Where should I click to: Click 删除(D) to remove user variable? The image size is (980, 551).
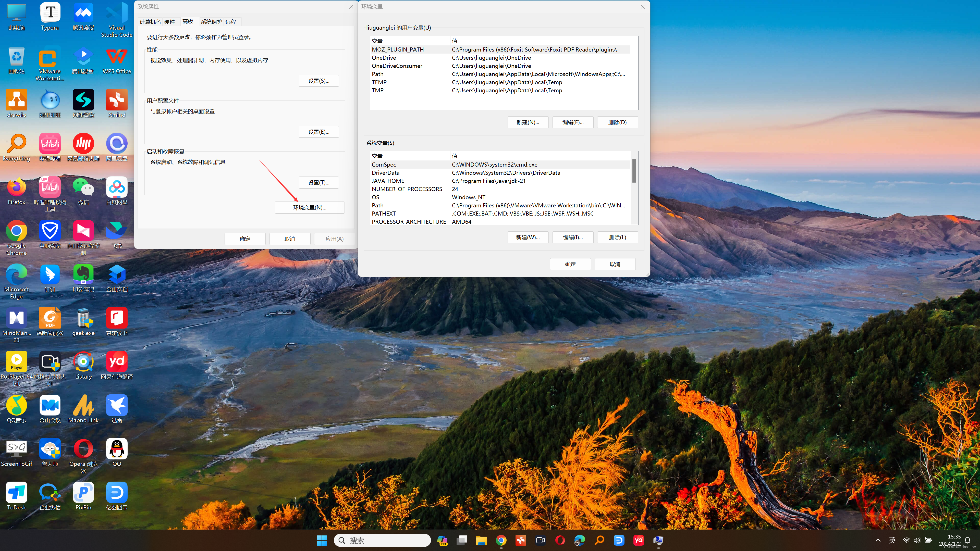click(x=617, y=122)
